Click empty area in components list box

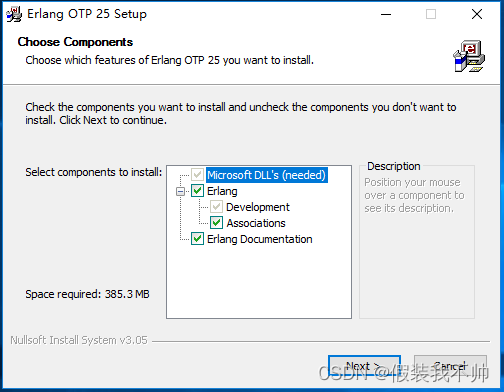coord(259,282)
